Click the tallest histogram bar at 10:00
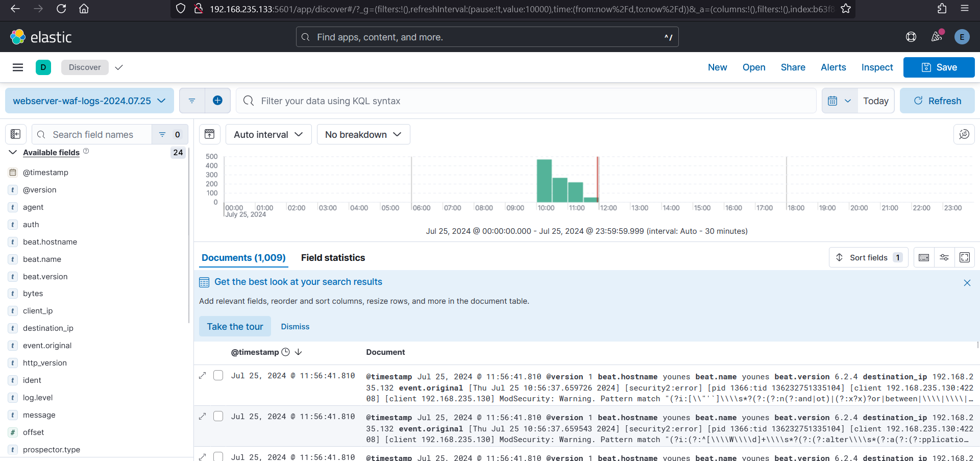 [x=544, y=181]
